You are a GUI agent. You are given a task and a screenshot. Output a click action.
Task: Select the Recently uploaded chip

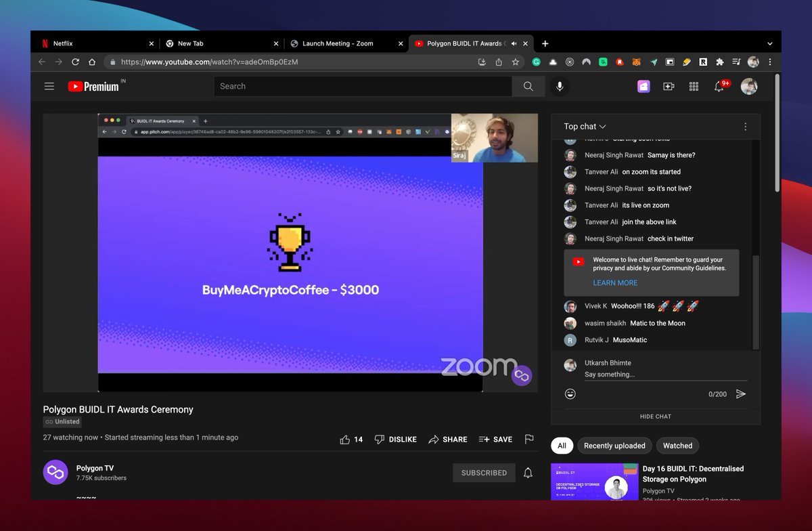pos(614,446)
